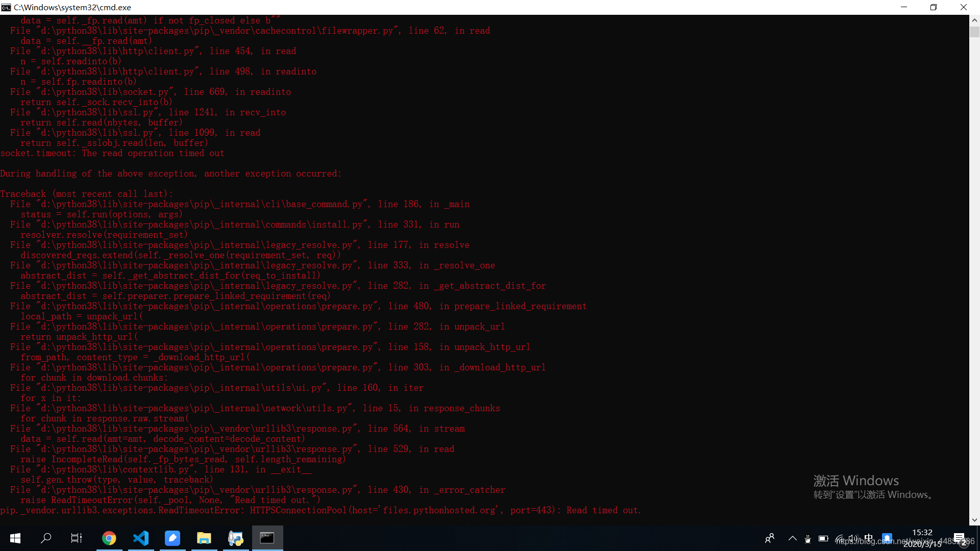Open the blue feather app in taskbar
The height and width of the screenshot is (551, 980).
(x=173, y=538)
